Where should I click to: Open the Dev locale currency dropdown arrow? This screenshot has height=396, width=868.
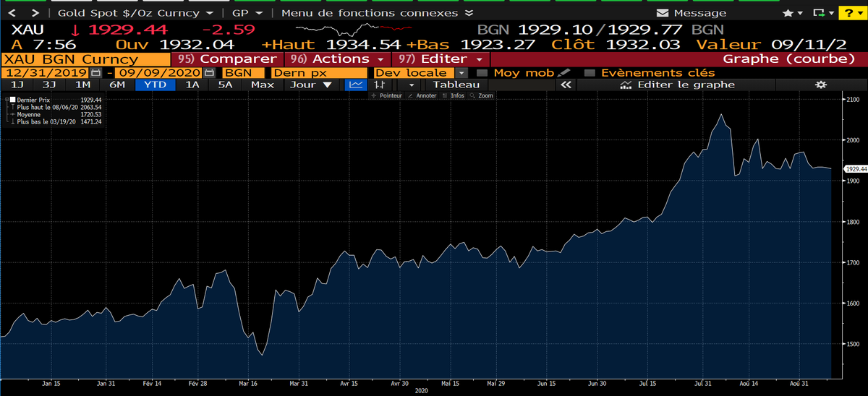tap(461, 73)
